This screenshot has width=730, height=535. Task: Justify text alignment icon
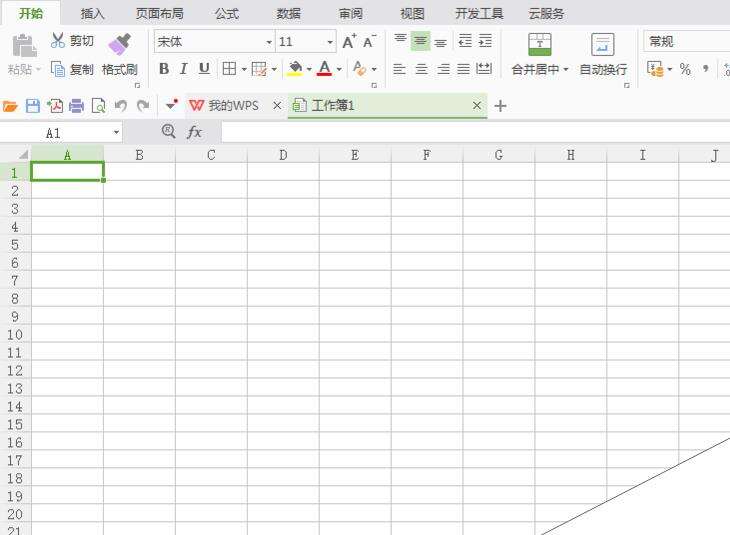point(463,69)
